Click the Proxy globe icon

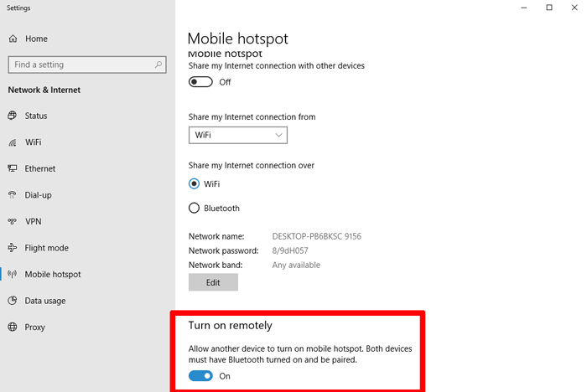coord(13,327)
